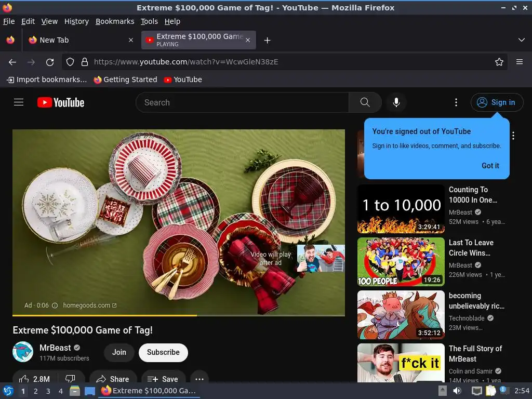Show site security padlock info
This screenshot has height=399, width=532.
click(x=85, y=62)
